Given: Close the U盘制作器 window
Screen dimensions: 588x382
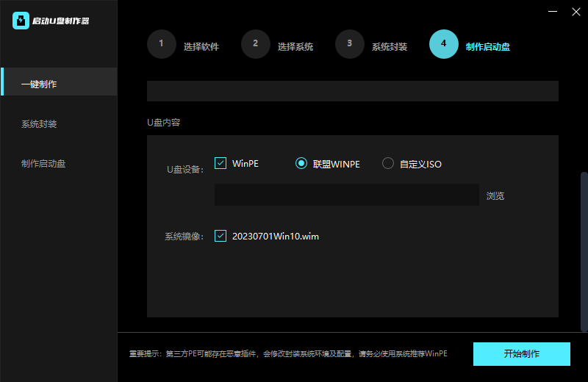Looking at the screenshot, I should tap(576, 11).
